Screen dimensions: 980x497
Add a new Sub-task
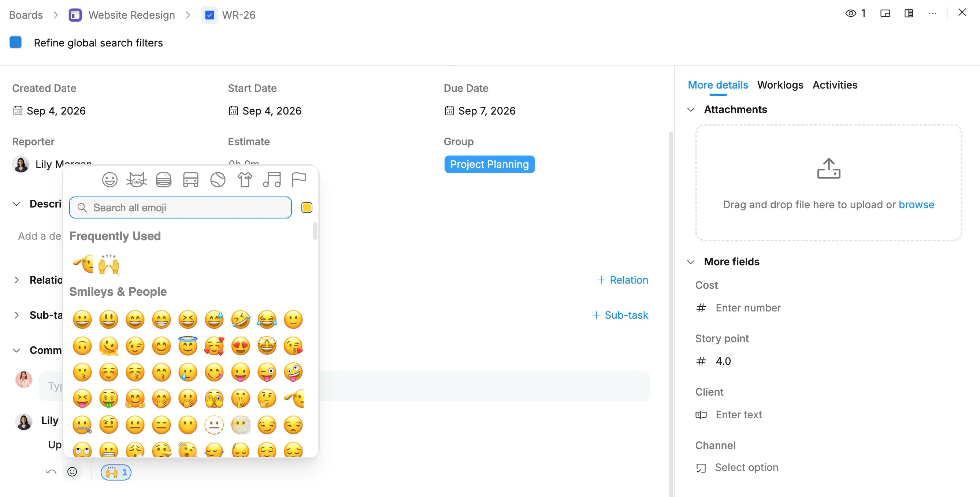pos(620,315)
